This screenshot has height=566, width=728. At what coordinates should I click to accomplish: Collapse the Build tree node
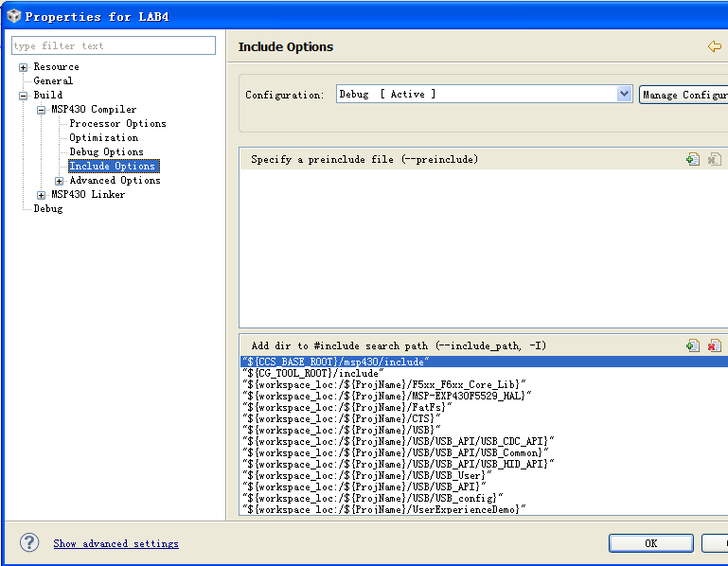24,96
